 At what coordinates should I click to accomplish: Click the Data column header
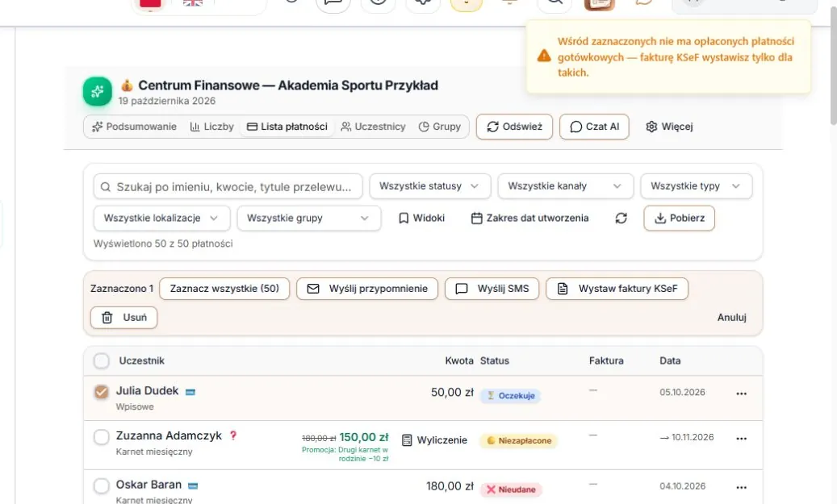tap(670, 361)
